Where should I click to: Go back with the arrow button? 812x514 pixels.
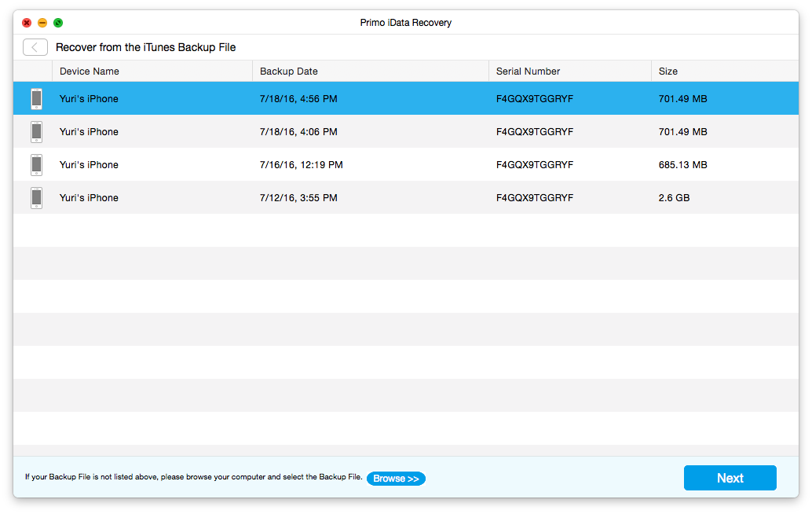(35, 47)
